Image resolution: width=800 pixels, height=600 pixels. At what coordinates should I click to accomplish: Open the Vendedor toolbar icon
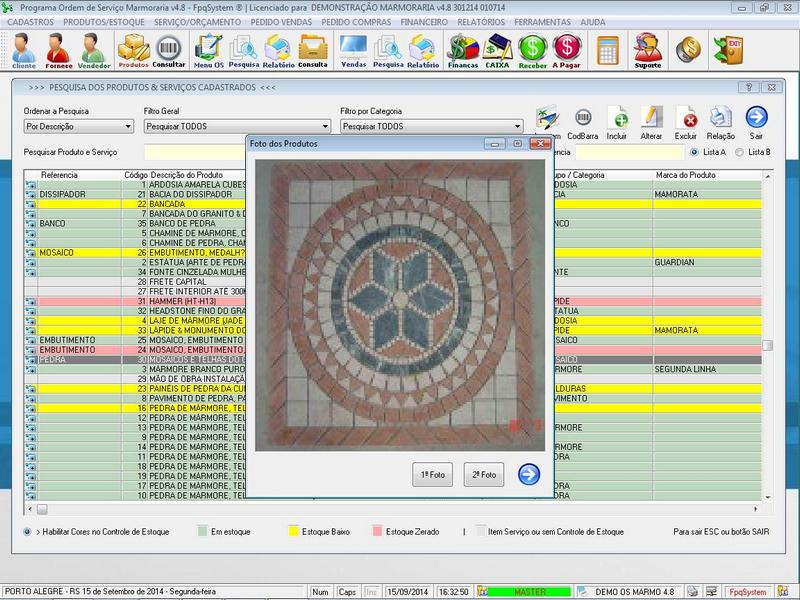pos(94,48)
